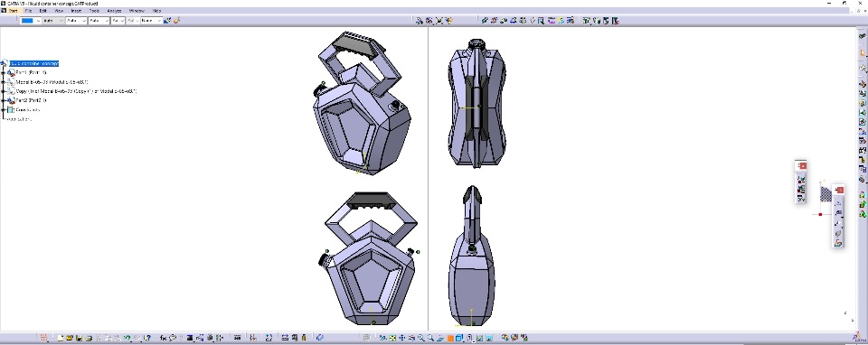Open the line weight dropdown
The width and height of the screenshot is (868, 345).
coord(76,21)
